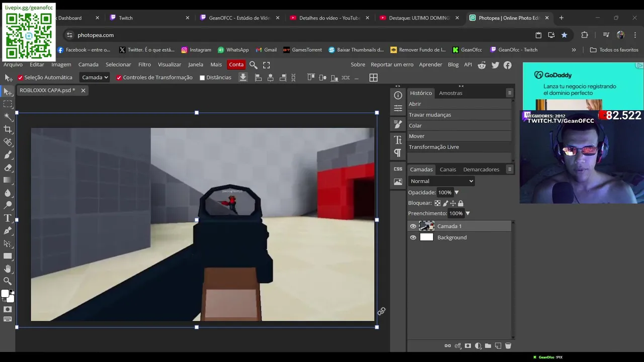The height and width of the screenshot is (362, 644).
Task: Select the Zoom magnifier tool
Action: [x=8, y=281]
